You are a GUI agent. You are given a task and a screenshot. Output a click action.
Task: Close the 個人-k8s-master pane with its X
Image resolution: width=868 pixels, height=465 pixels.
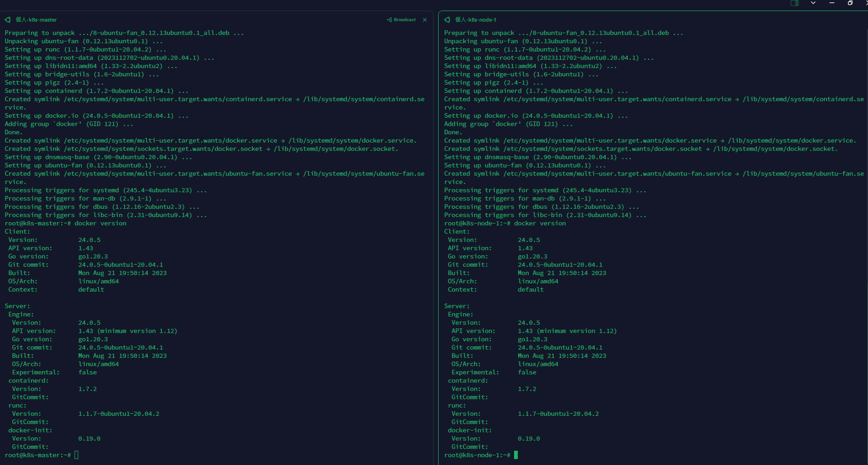424,20
